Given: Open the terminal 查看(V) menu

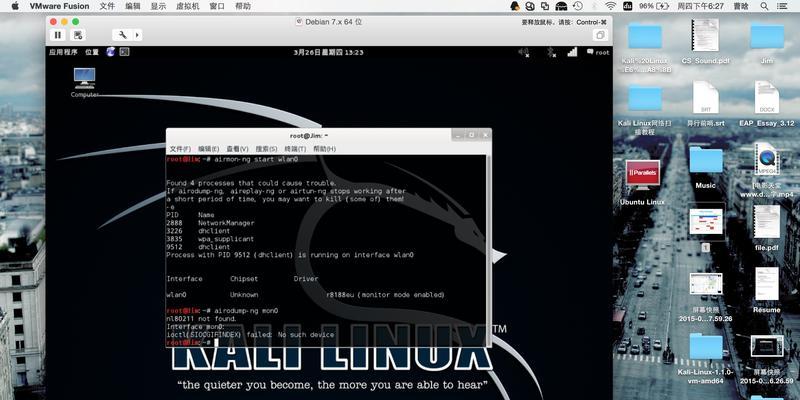Looking at the screenshot, I should [x=237, y=149].
